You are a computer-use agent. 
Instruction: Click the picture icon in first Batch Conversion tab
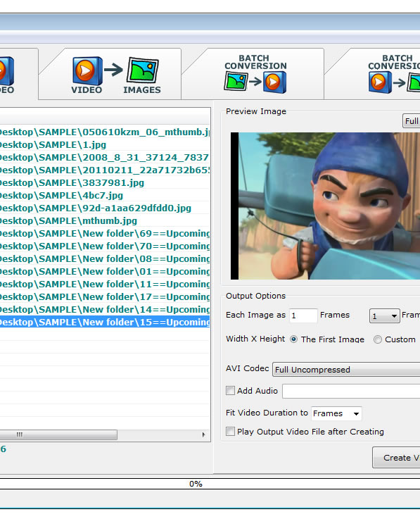click(236, 82)
